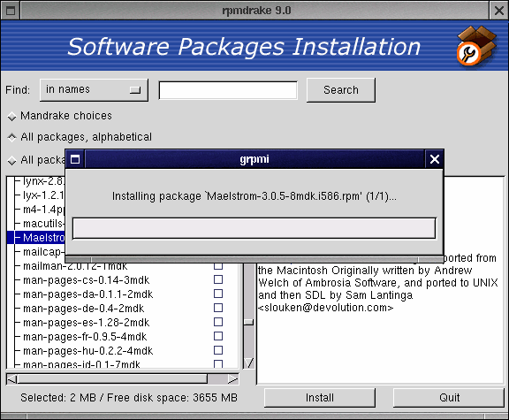
Task: Select the m4-1.4 package row
Action: pyautogui.click(x=43, y=210)
